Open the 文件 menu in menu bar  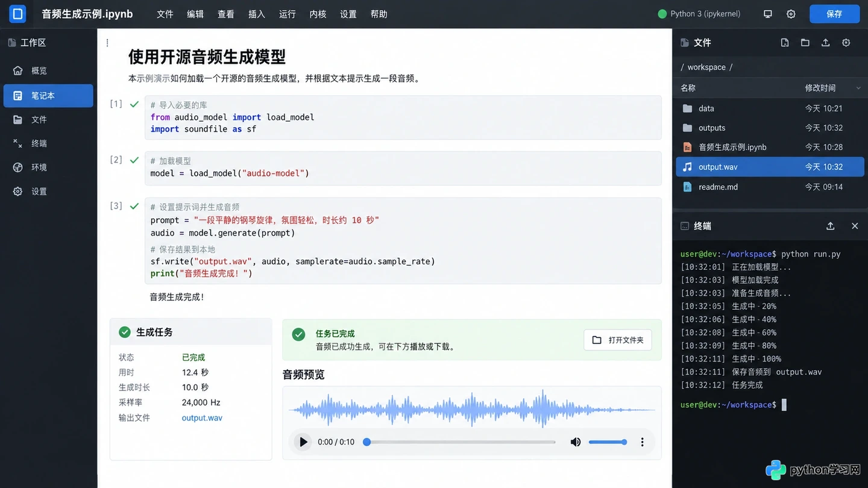pos(165,14)
